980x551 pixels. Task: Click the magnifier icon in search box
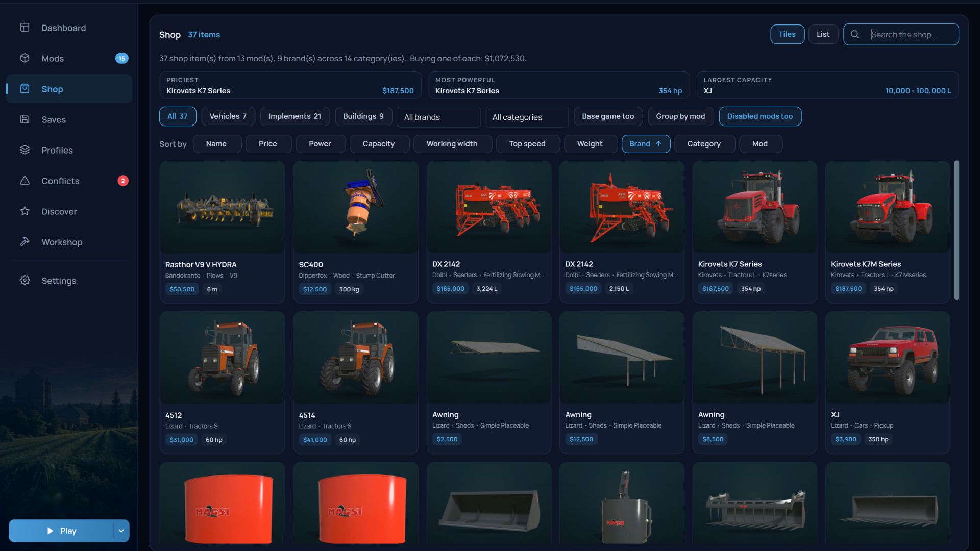coord(854,34)
